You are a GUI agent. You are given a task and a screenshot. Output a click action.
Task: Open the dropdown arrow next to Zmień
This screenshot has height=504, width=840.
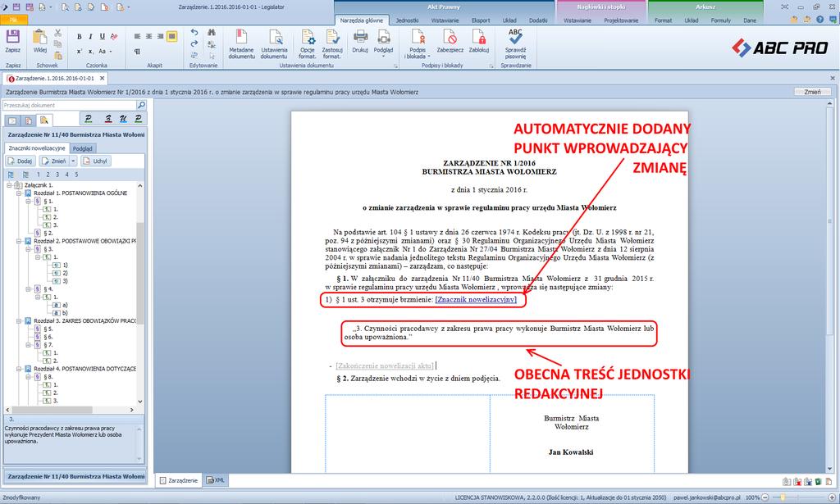coord(73,161)
